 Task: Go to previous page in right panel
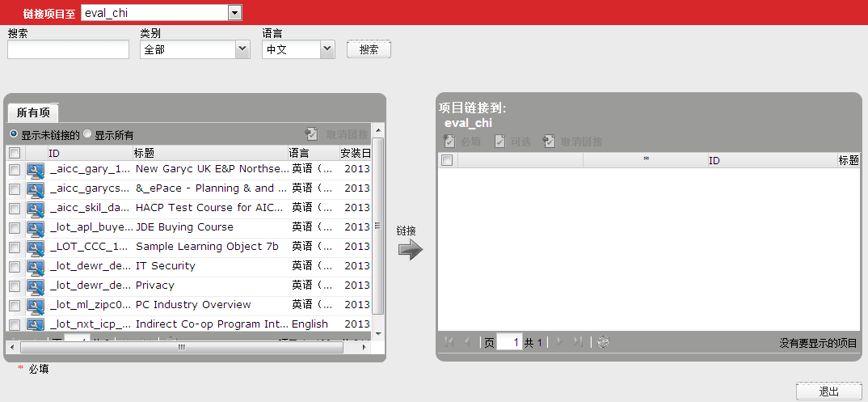coord(467,342)
